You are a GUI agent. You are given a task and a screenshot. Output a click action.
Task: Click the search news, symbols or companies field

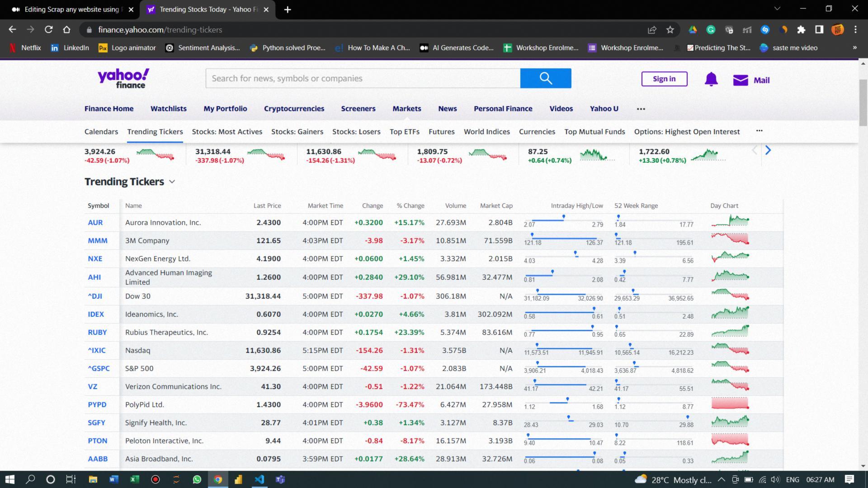363,78
